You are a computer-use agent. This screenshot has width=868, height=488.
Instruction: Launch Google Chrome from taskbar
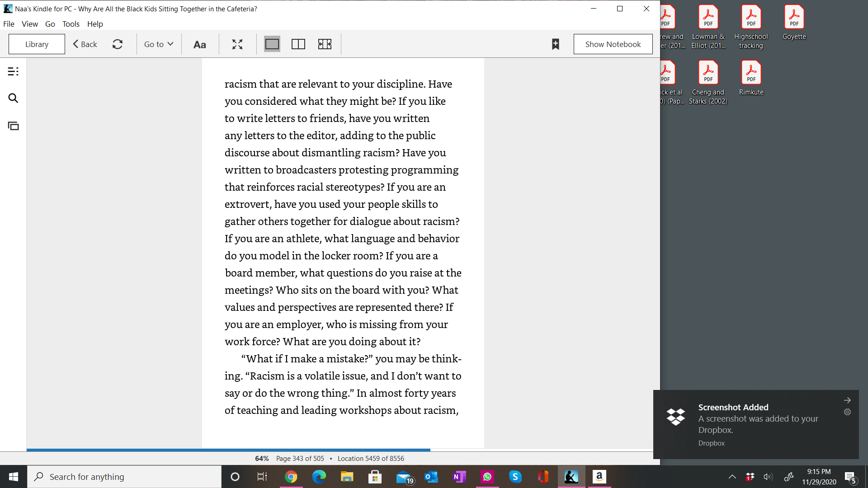tap(291, 477)
